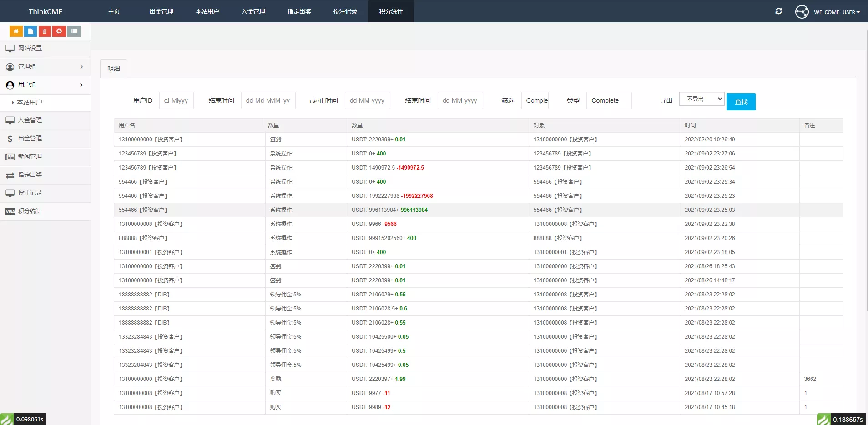
Task: Click the orange home shortcut icon
Action: pyautogui.click(x=16, y=31)
